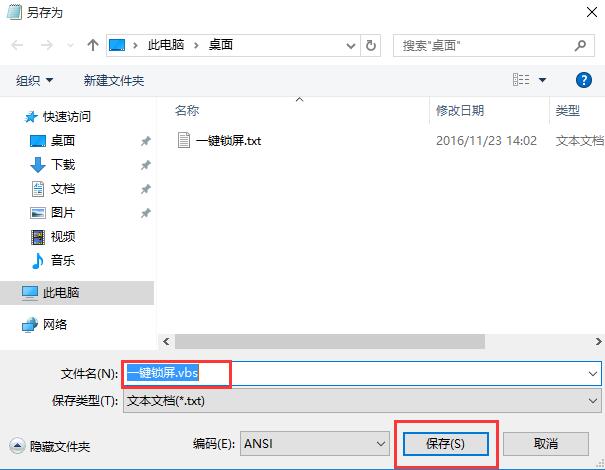Click the 取消 button
The image size is (605, 470).
(546, 444)
